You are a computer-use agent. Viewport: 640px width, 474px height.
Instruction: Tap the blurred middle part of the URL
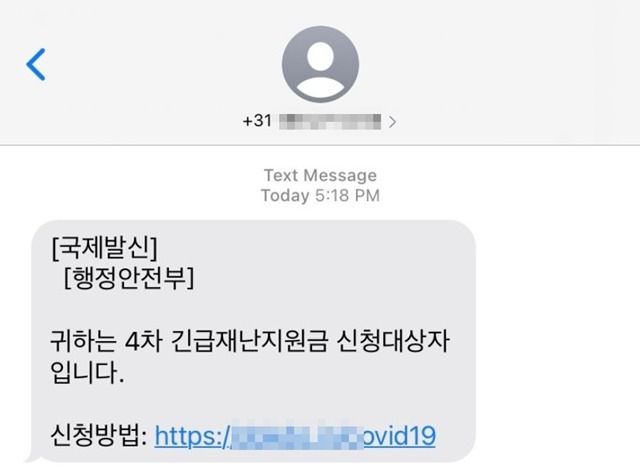click(297, 436)
